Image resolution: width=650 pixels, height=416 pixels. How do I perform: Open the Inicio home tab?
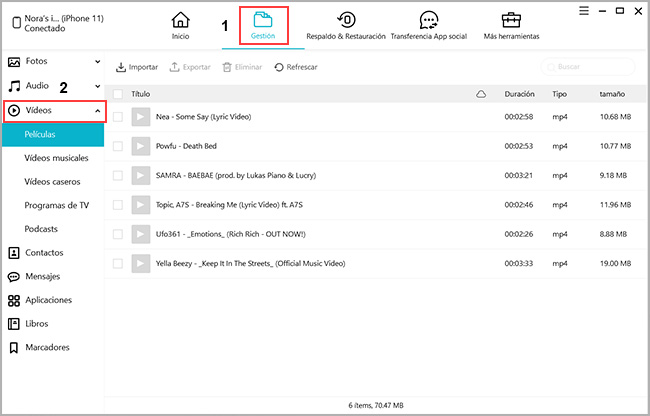tap(180, 26)
